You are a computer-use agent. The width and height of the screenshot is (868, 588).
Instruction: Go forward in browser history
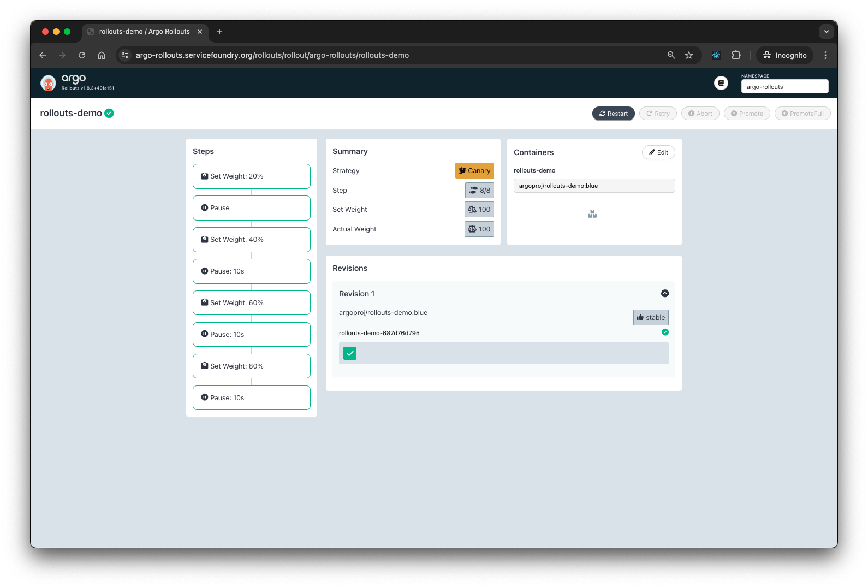[x=62, y=55]
